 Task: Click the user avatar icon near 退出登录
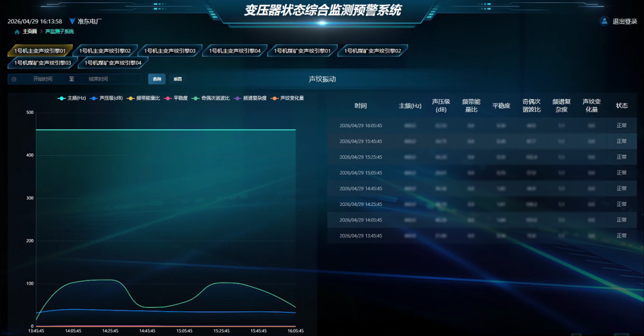pos(604,21)
